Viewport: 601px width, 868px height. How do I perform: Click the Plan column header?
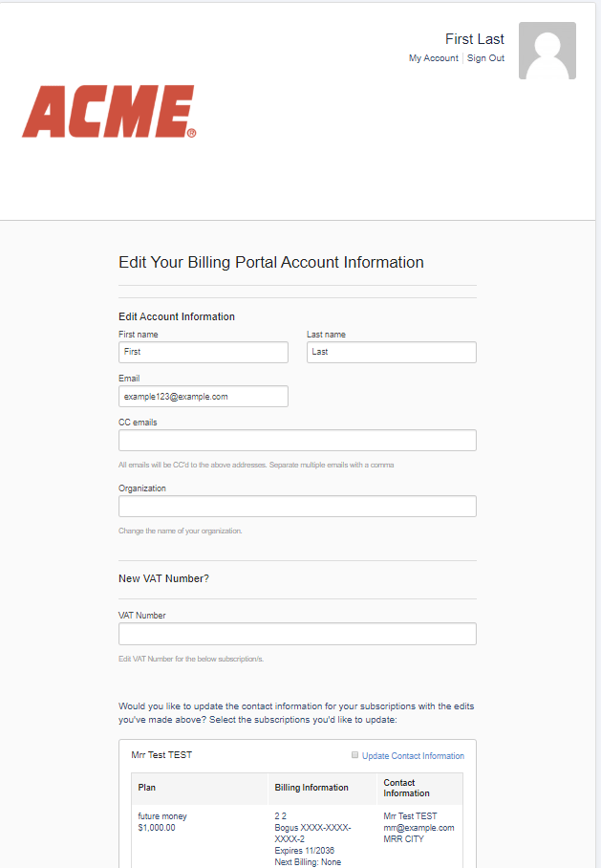143,788
